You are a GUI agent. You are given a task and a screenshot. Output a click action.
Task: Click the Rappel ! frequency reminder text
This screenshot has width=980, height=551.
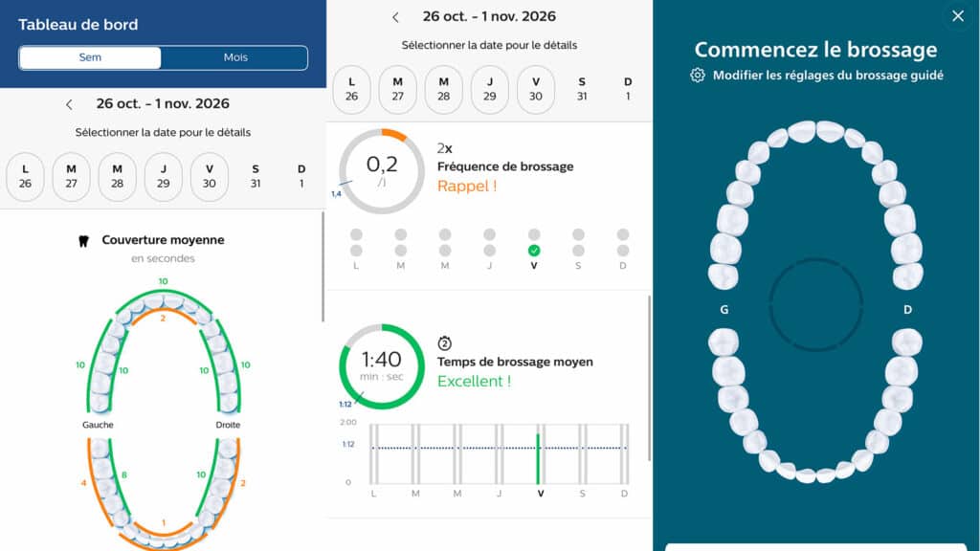click(467, 187)
